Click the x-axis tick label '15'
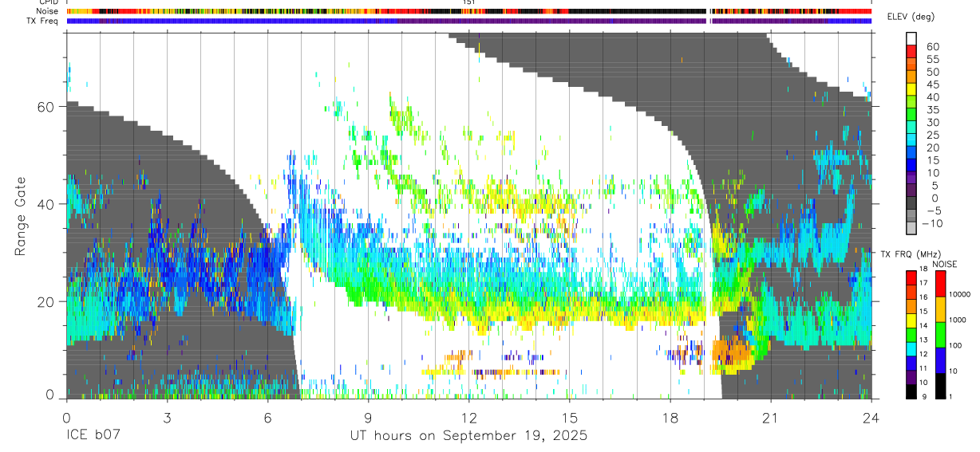The image size is (980, 452). 569,417
